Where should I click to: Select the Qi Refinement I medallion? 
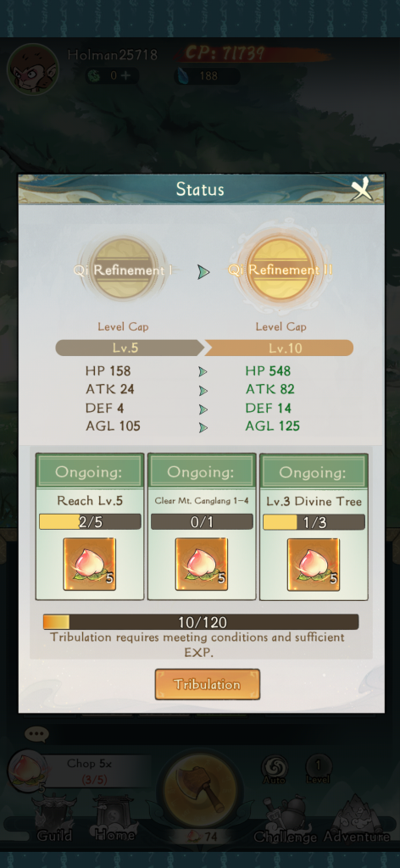click(124, 270)
